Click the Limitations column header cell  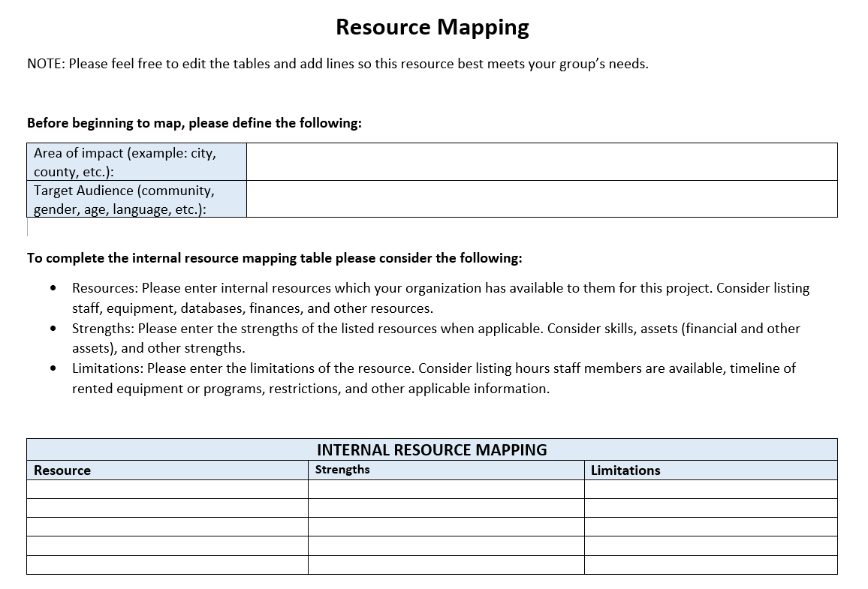[710, 470]
